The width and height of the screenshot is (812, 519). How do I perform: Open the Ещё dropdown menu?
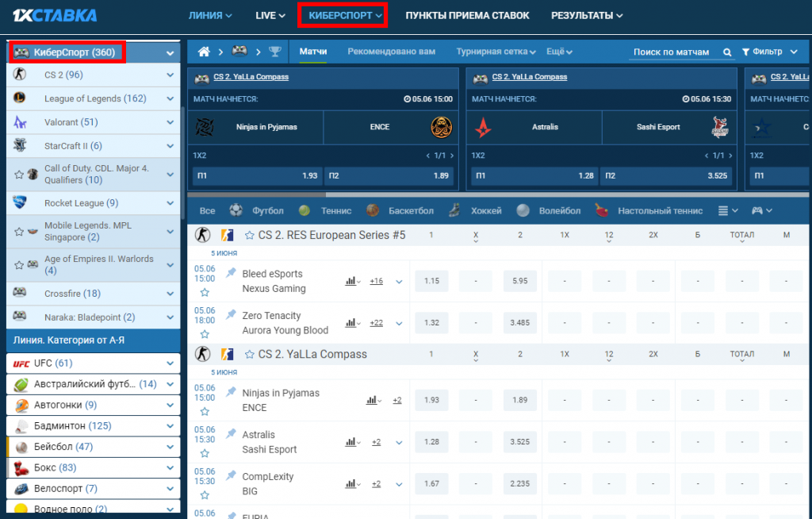tap(559, 52)
